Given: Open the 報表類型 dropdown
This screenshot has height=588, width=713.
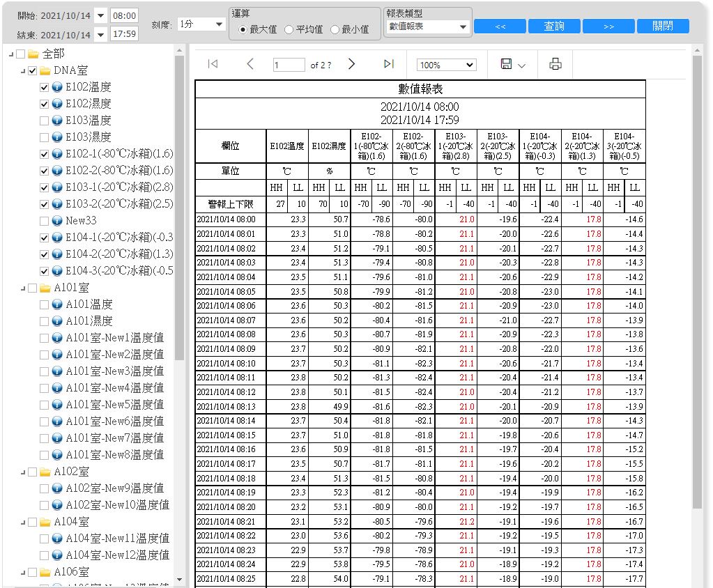Looking at the screenshot, I should [427, 26].
